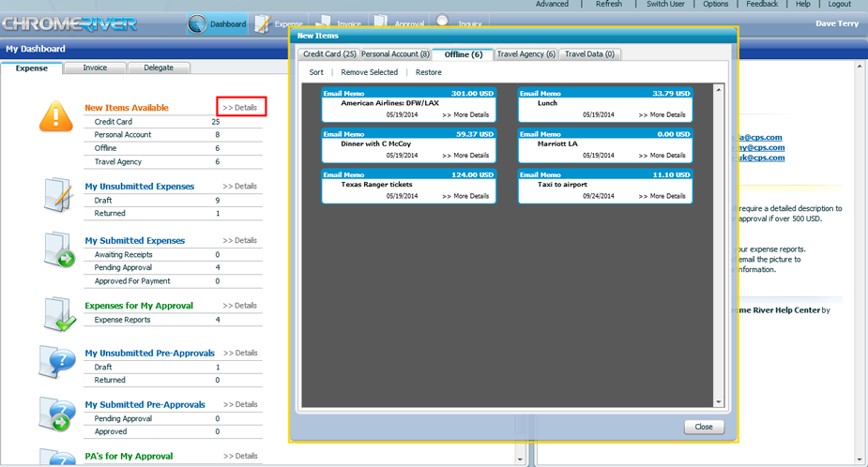Click the scroll down arrow in items list

[719, 402]
